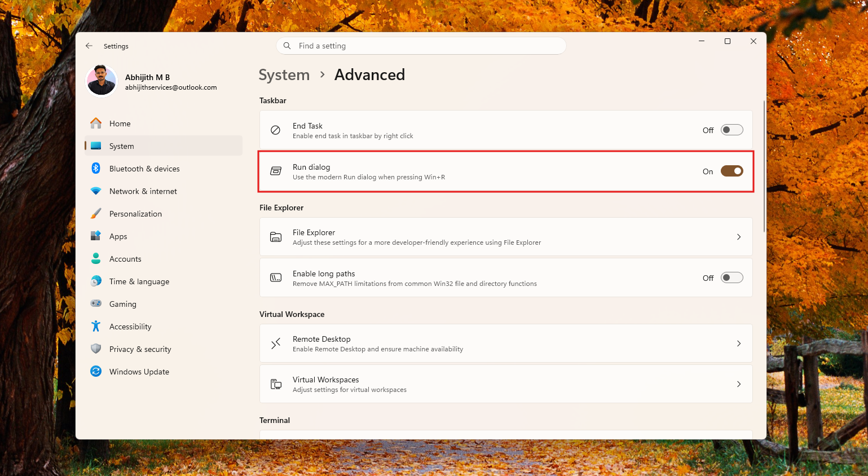
Task: Open Bluetooth & devices page
Action: click(164, 168)
